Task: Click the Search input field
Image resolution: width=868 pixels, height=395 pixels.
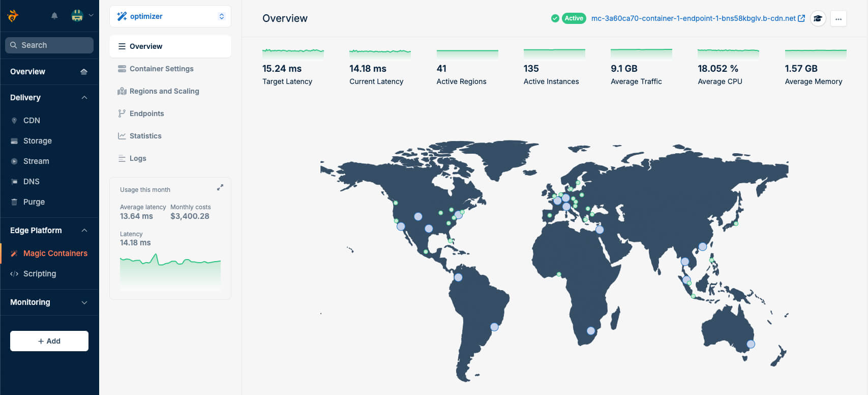Action: [49, 45]
